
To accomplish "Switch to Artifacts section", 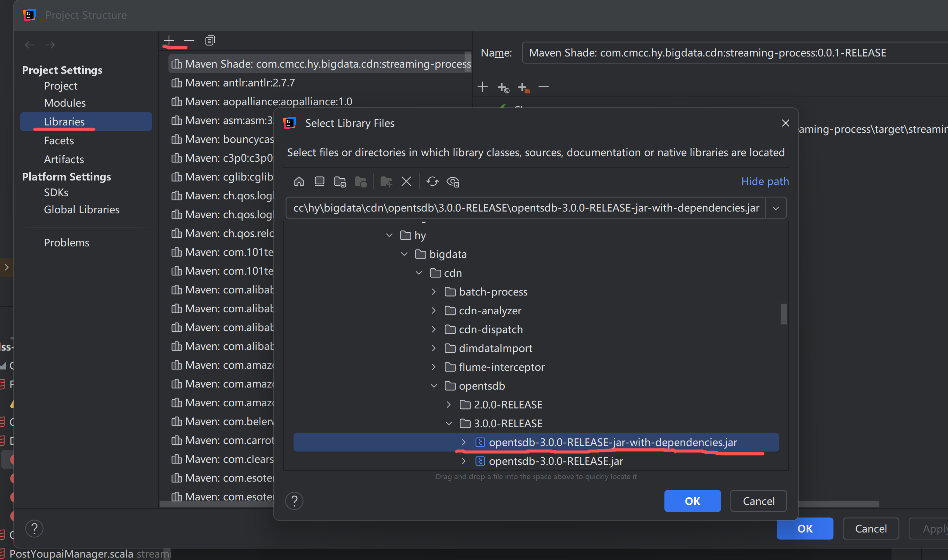I will pyautogui.click(x=64, y=159).
